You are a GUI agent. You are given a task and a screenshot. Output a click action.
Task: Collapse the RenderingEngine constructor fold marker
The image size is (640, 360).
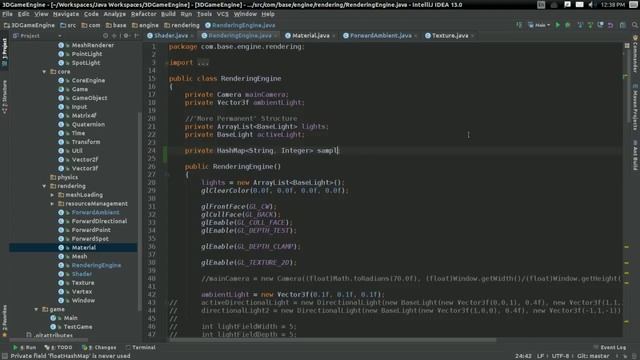(167, 174)
